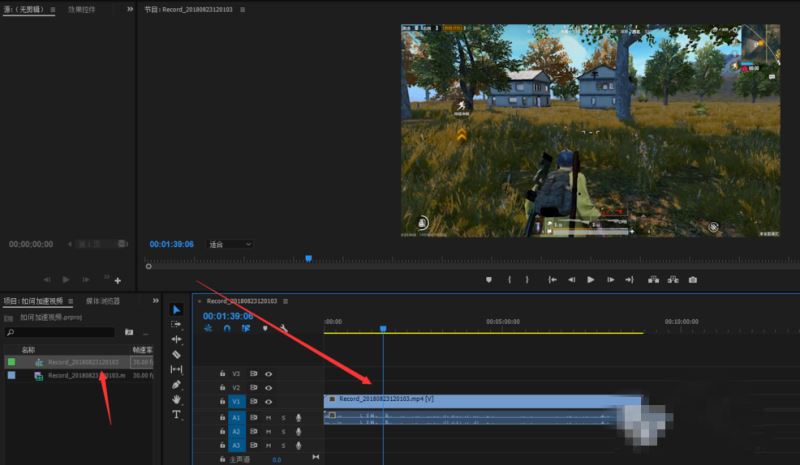Mute the A1 audio track

268,417
